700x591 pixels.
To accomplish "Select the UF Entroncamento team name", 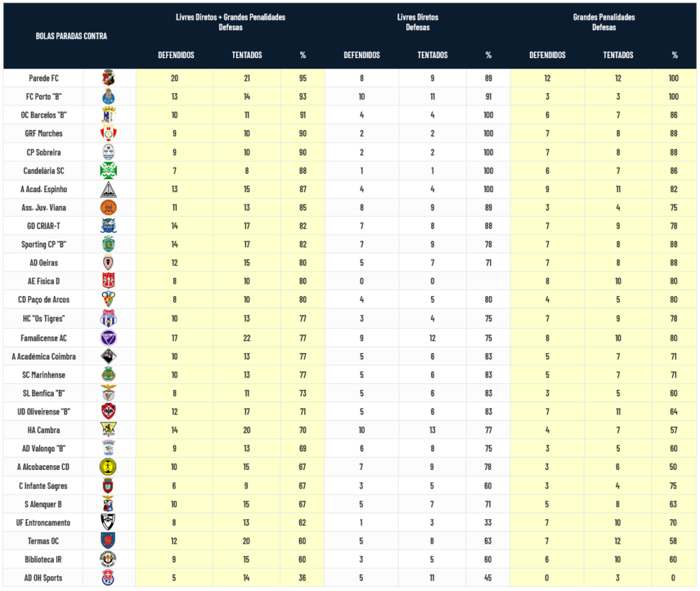I will [44, 522].
